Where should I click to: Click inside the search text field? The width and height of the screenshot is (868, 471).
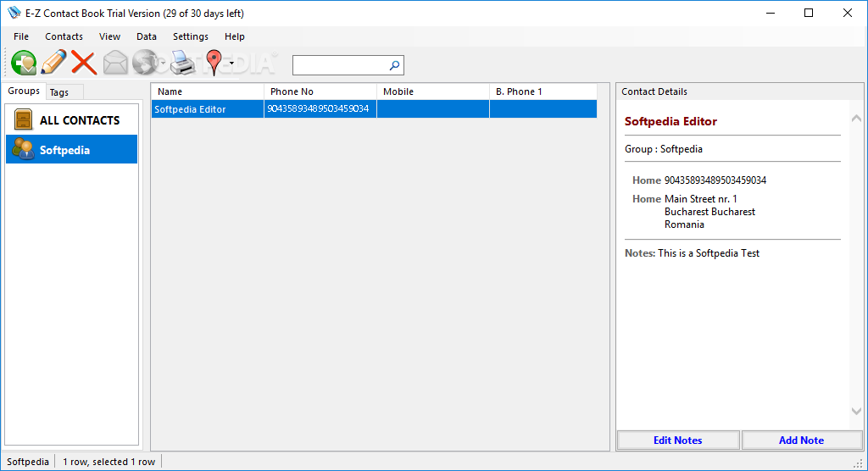340,65
